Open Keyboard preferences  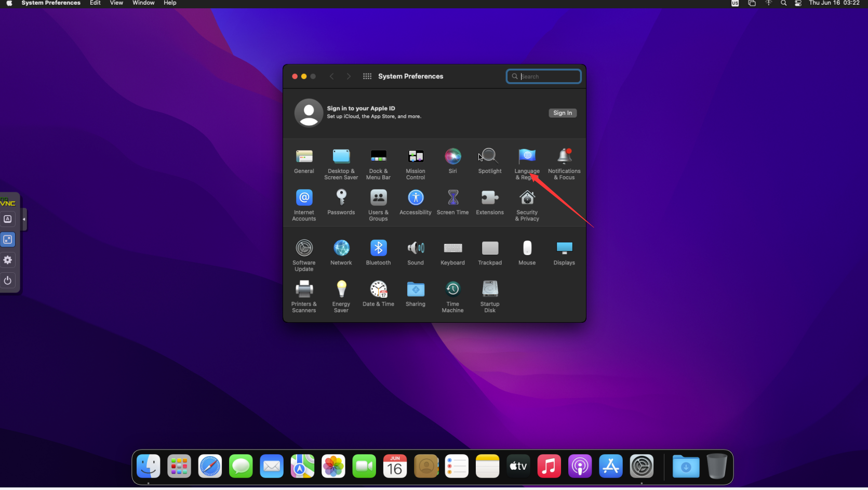453,253
